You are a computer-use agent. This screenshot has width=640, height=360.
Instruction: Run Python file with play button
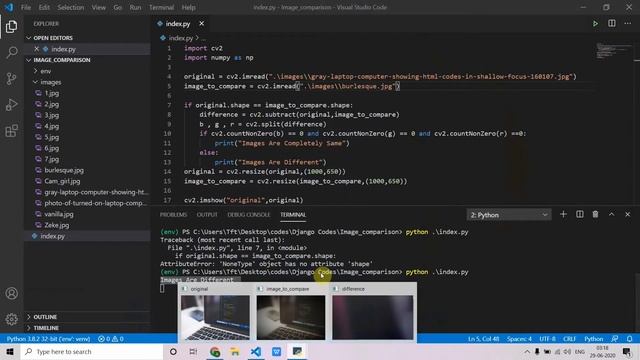click(x=595, y=24)
